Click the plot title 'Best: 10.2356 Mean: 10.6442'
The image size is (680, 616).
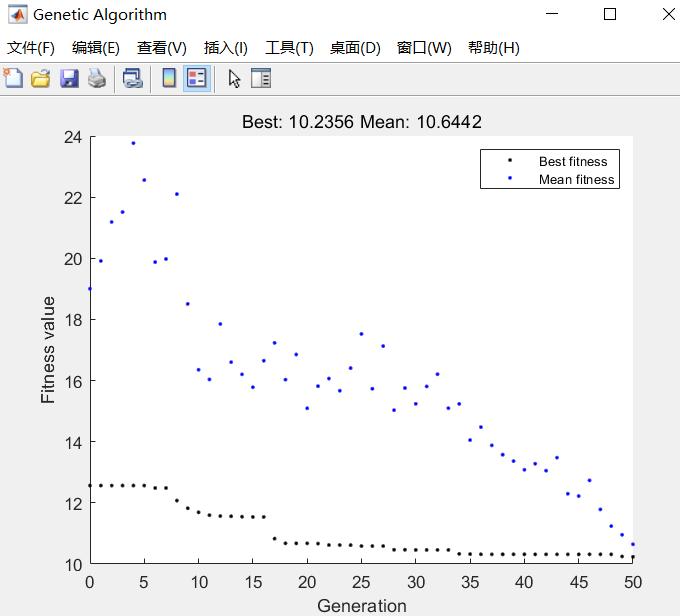(x=362, y=122)
